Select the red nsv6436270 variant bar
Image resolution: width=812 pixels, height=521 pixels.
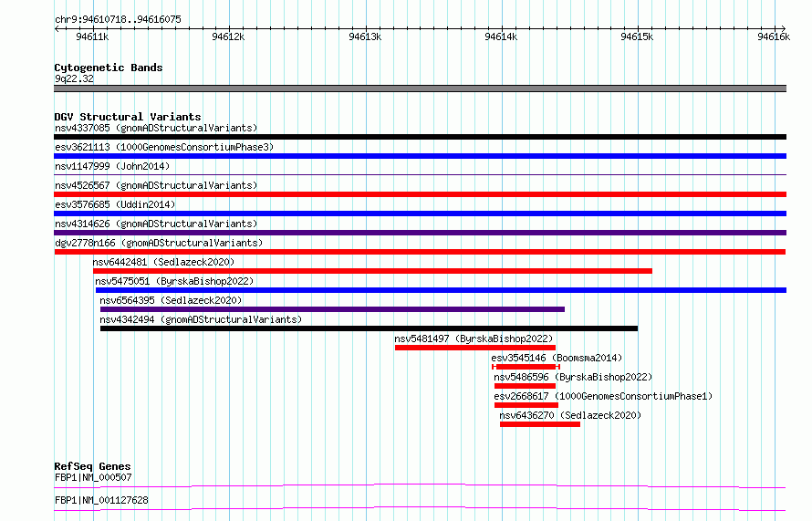(x=540, y=424)
